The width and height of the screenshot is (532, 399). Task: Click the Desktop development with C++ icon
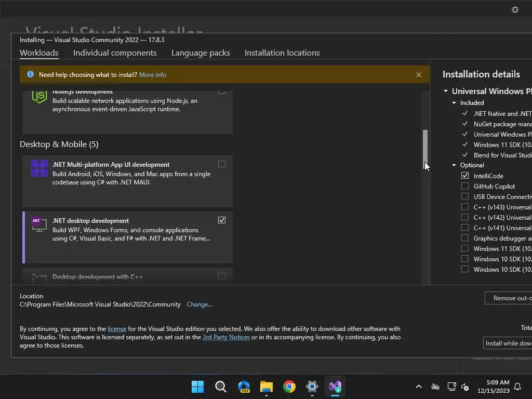pyautogui.click(x=39, y=278)
